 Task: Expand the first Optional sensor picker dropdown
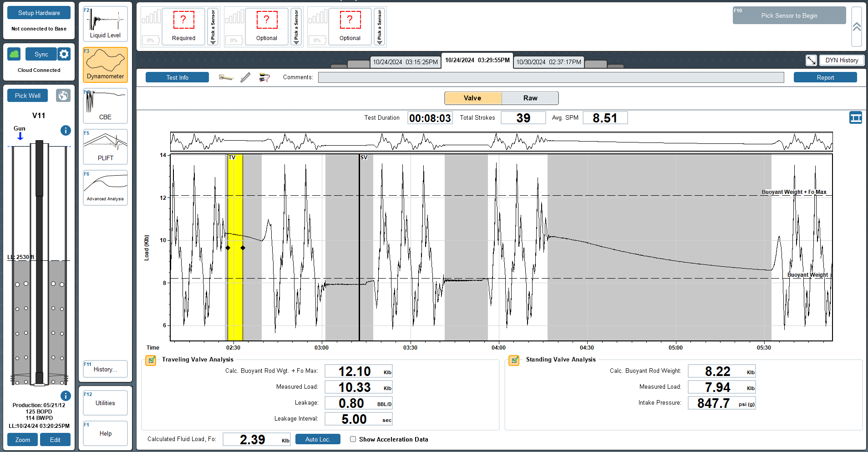click(x=296, y=27)
